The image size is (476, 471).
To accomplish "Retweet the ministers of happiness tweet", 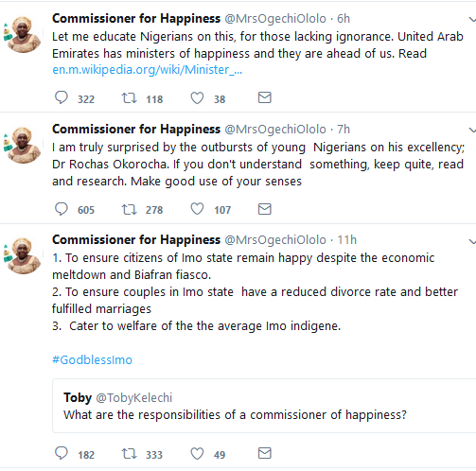I will [130, 97].
